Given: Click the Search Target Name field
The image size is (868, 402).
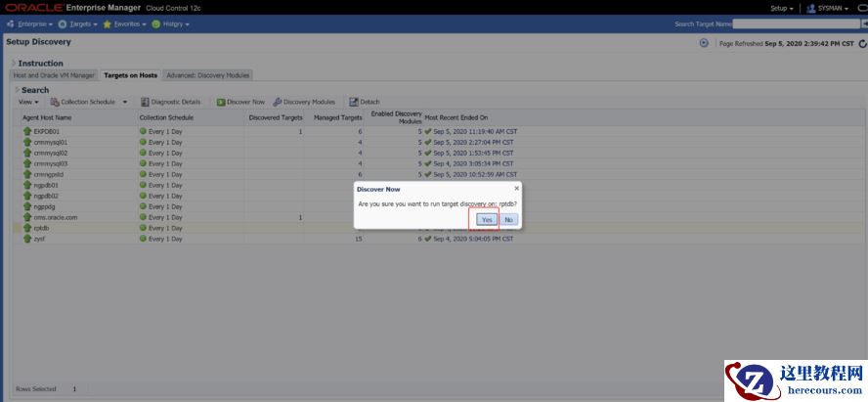Looking at the screenshot, I should [796, 23].
